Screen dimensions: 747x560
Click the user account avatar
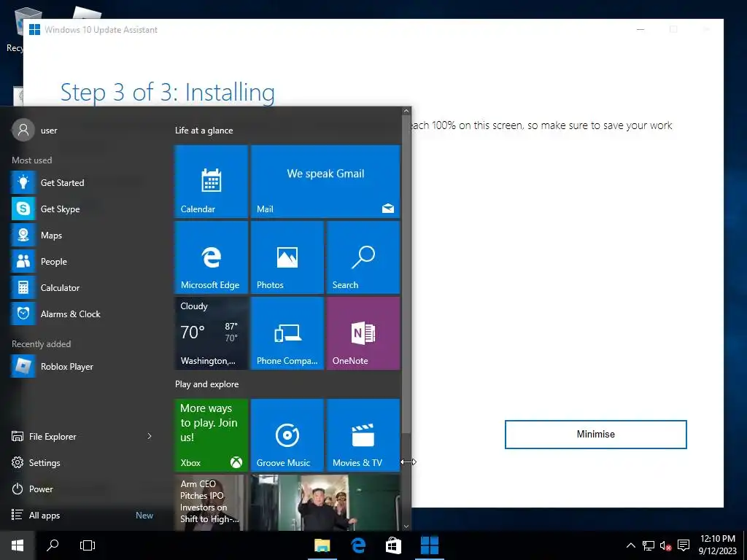(x=23, y=130)
